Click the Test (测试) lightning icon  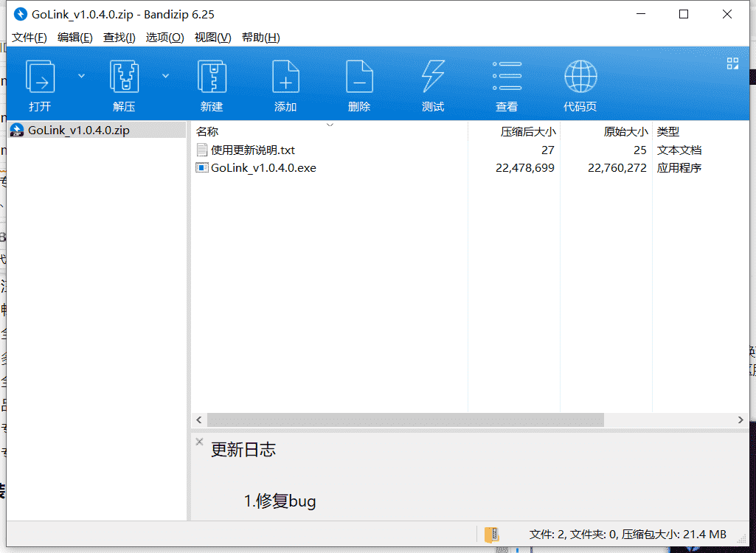click(x=433, y=76)
